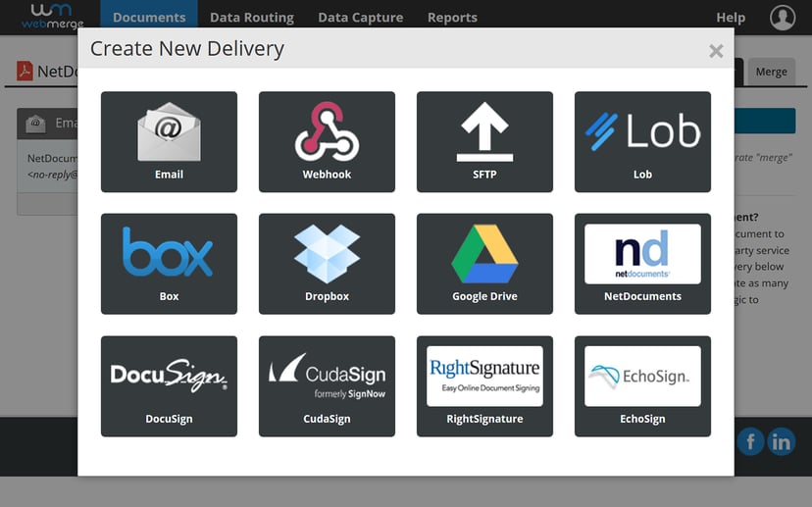812x507 pixels.
Task: Select the NetDocuments delivery tile
Action: click(x=642, y=264)
